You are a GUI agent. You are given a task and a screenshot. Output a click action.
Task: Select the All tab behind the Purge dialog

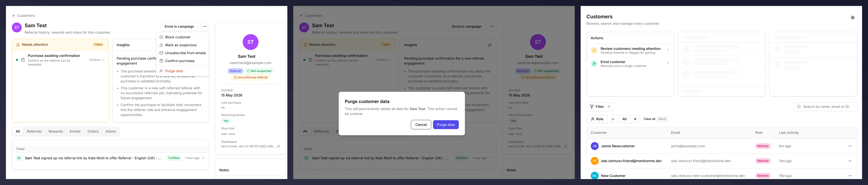coord(305,131)
